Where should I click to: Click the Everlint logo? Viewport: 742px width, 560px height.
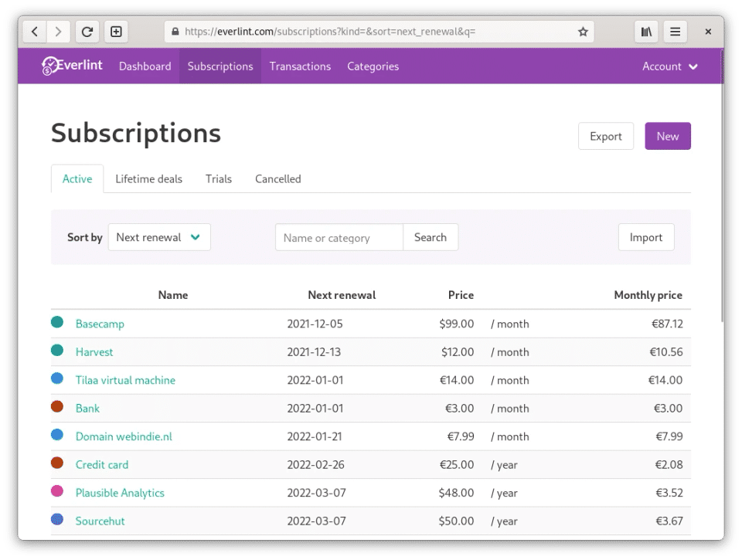(x=72, y=66)
